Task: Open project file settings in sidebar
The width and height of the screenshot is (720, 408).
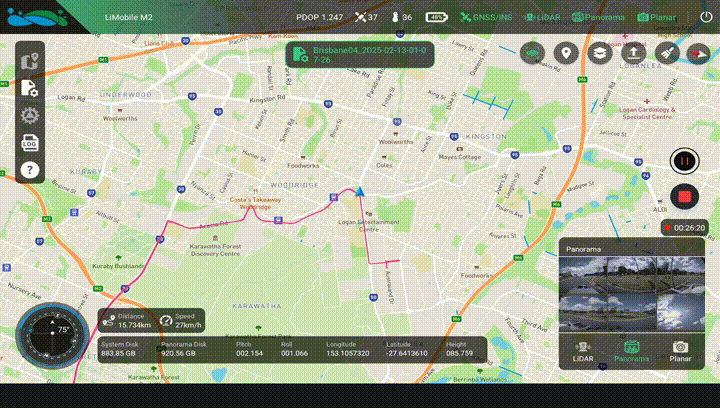Action: click(x=29, y=88)
